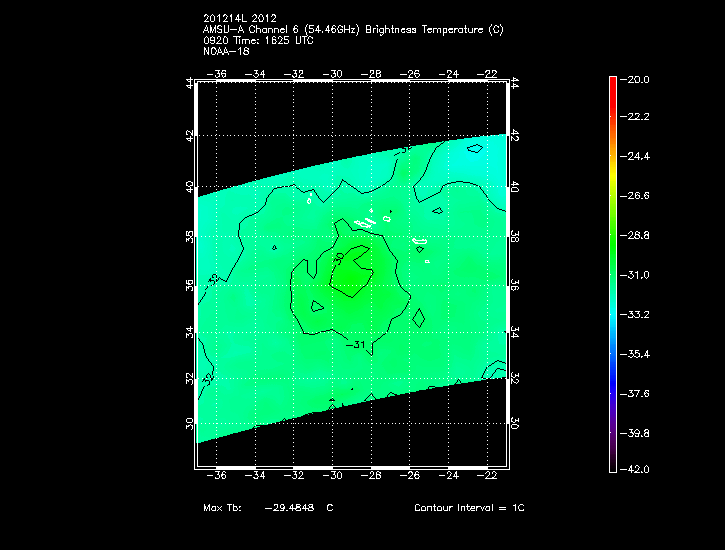Viewport: 725px width, 550px height.
Task: Click the AMSU-A Channel 6 Brightness Temperature title
Action: tap(352, 30)
